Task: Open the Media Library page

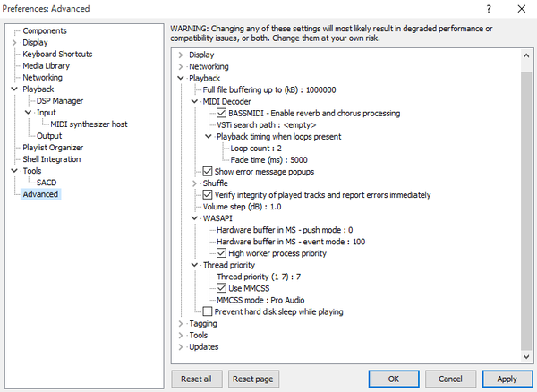Action: pyautogui.click(x=47, y=65)
